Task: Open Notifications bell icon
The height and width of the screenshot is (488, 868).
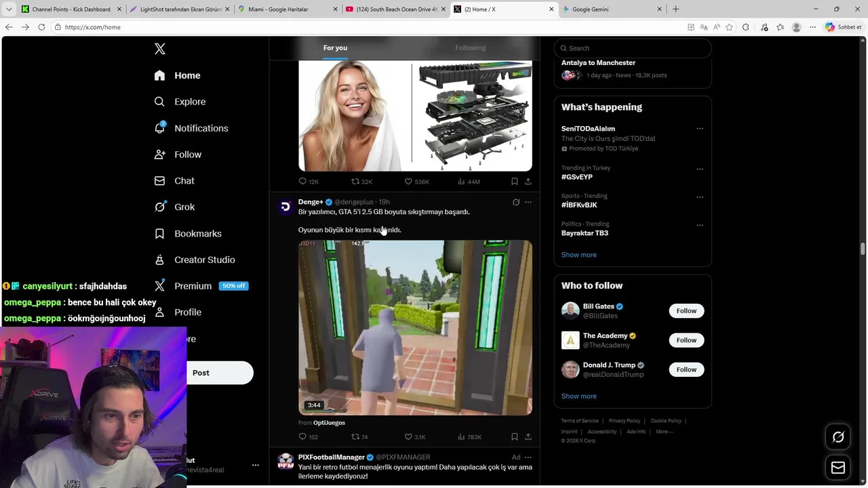Action: coord(159,127)
